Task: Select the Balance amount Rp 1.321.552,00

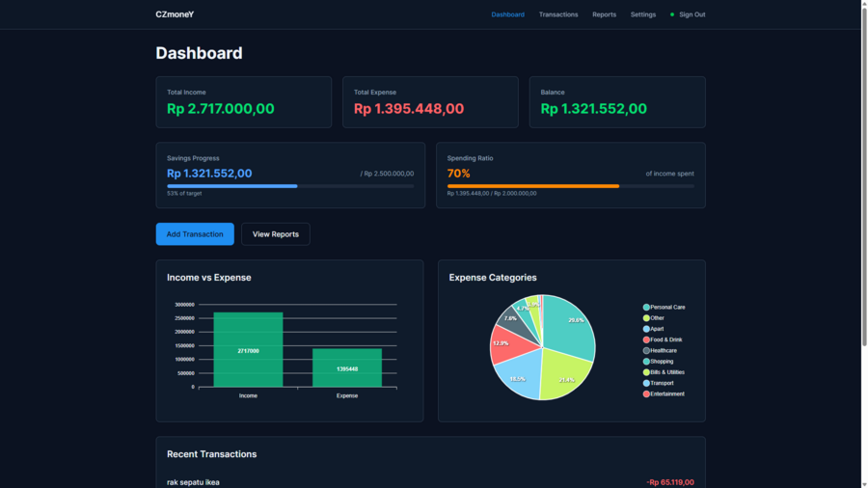Action: (593, 108)
